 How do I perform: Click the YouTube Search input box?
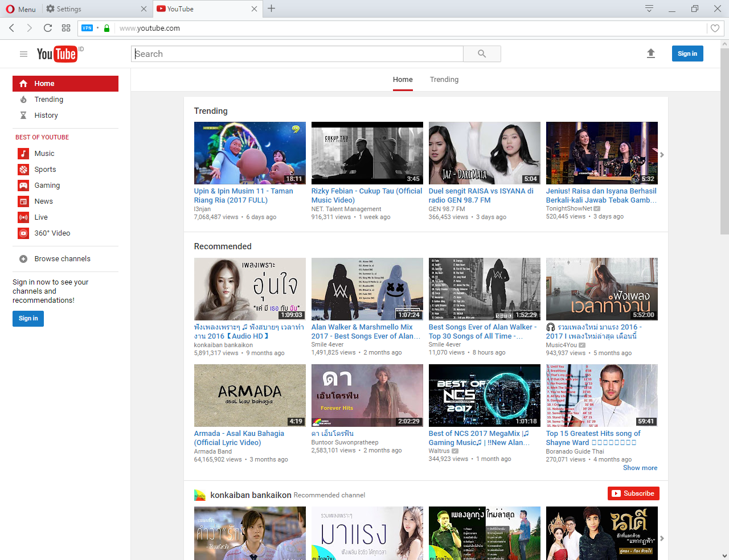[x=297, y=53]
